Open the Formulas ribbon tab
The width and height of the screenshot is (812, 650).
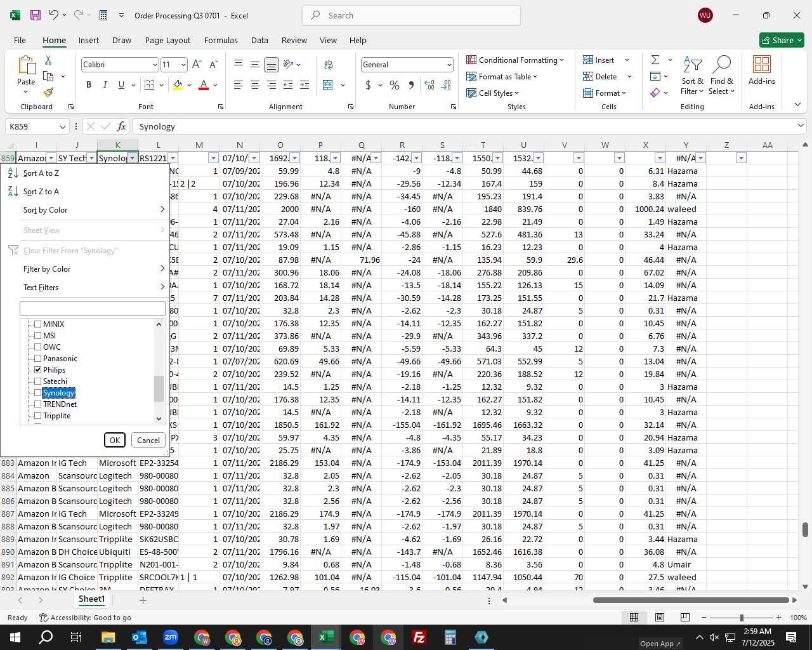[x=221, y=40]
